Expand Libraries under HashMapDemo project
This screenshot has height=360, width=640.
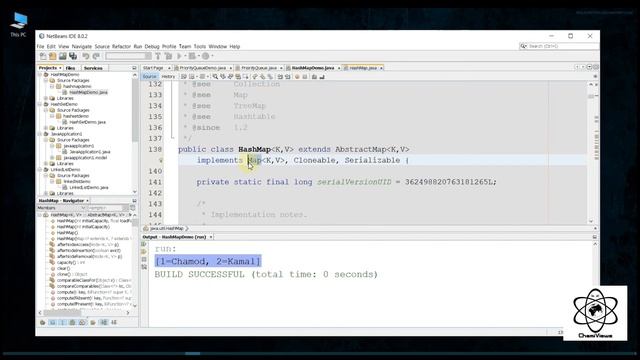[46, 98]
